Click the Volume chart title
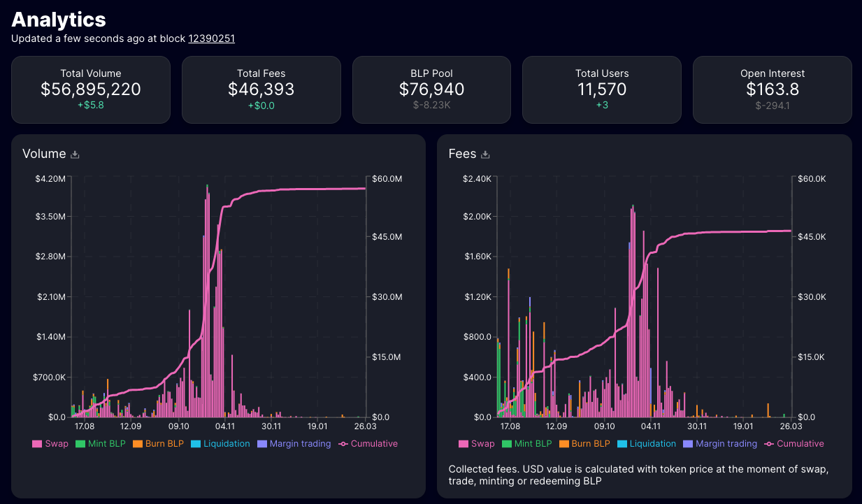862x504 pixels. (44, 154)
